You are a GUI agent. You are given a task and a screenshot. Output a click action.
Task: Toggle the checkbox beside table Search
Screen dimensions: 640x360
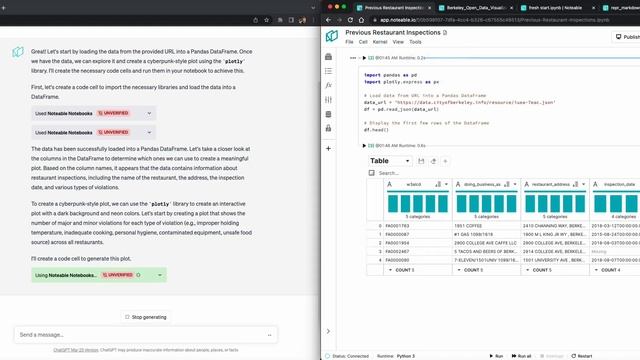371,173
